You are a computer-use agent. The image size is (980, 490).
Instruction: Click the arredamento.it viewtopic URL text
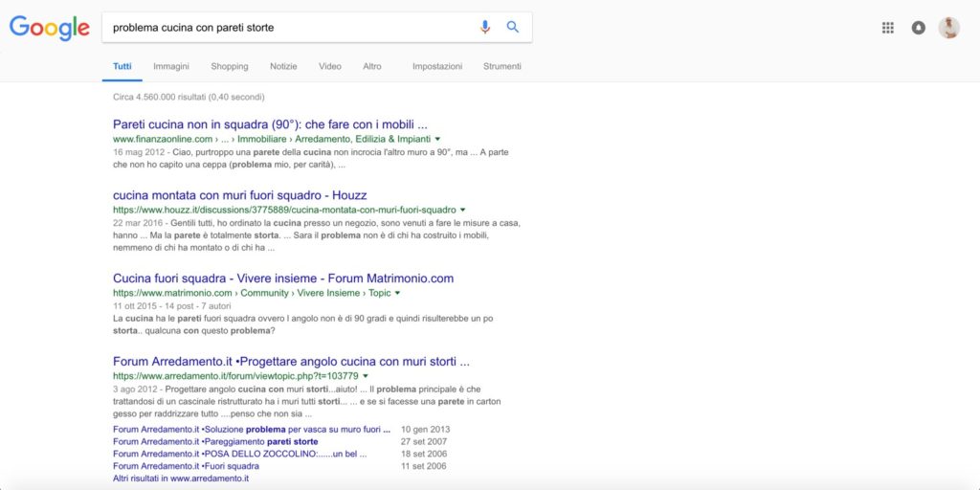pyautogui.click(x=235, y=376)
